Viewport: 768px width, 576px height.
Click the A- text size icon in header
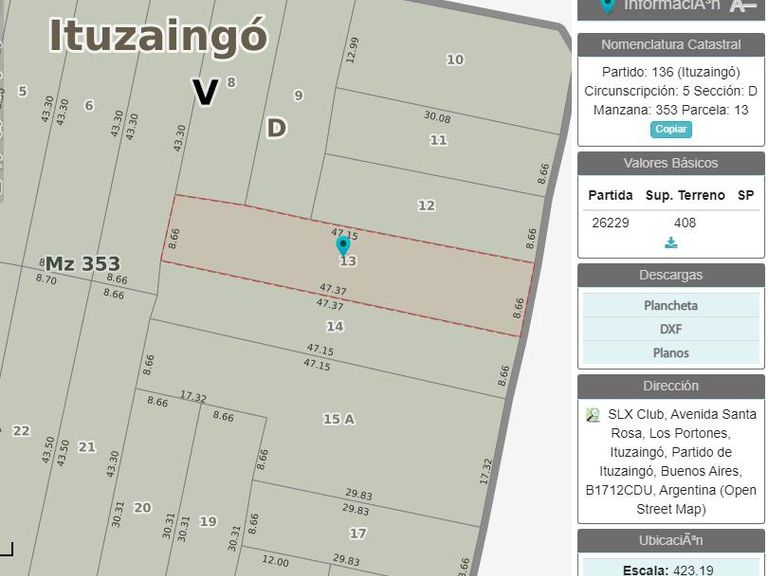[x=743, y=5]
